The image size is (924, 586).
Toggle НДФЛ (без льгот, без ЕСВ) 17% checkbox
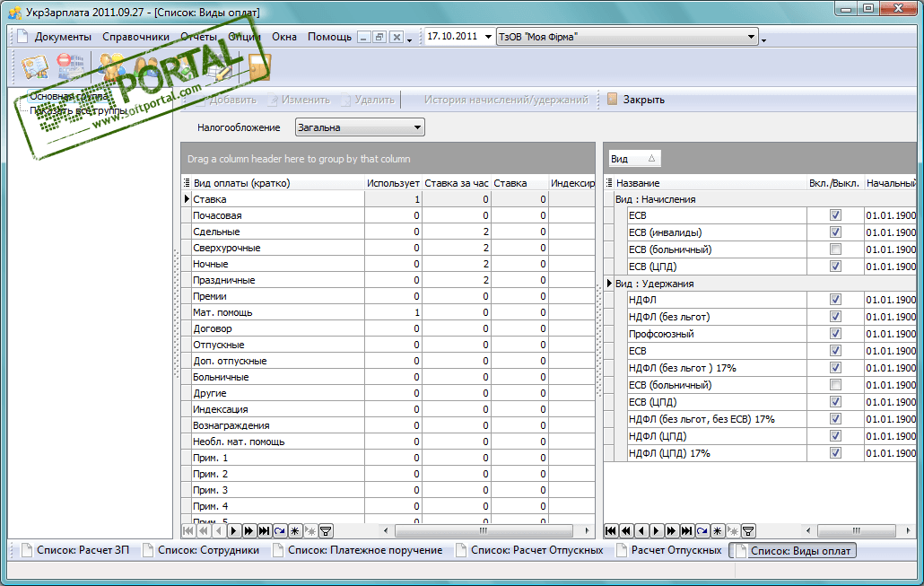click(835, 418)
